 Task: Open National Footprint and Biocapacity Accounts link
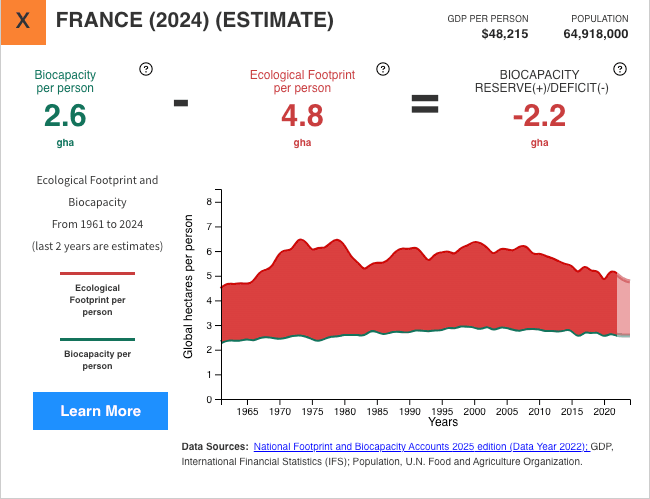[420, 447]
